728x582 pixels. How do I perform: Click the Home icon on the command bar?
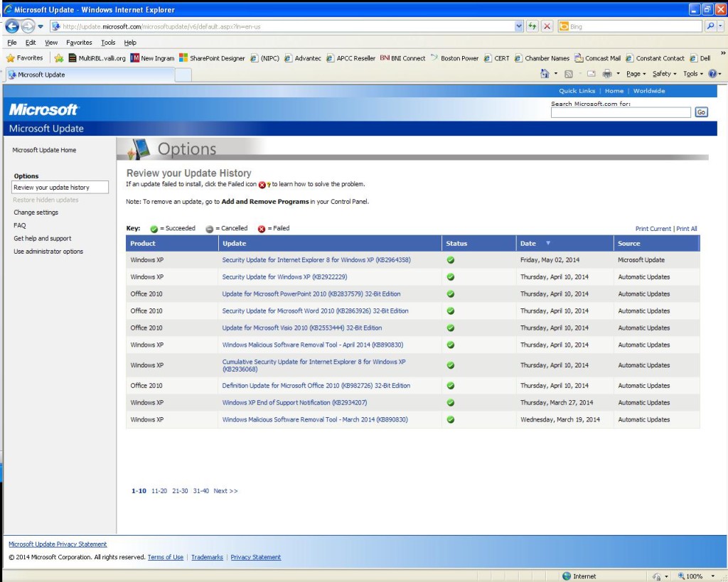(x=545, y=73)
